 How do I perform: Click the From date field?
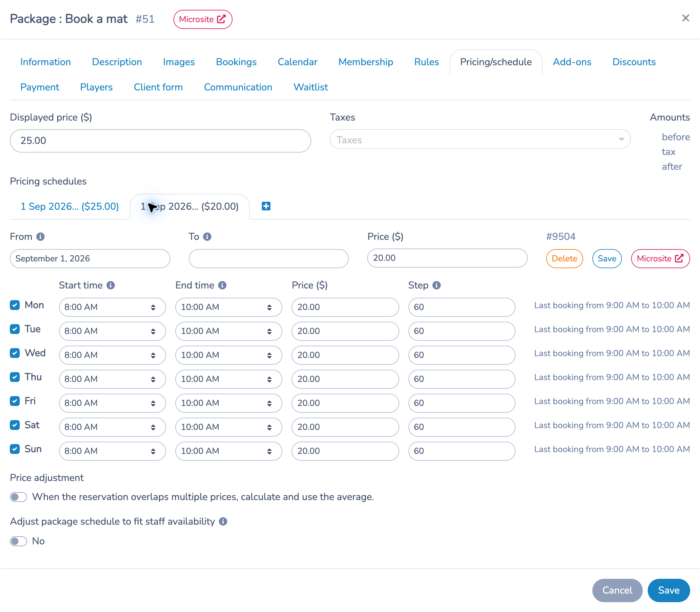[90, 259]
